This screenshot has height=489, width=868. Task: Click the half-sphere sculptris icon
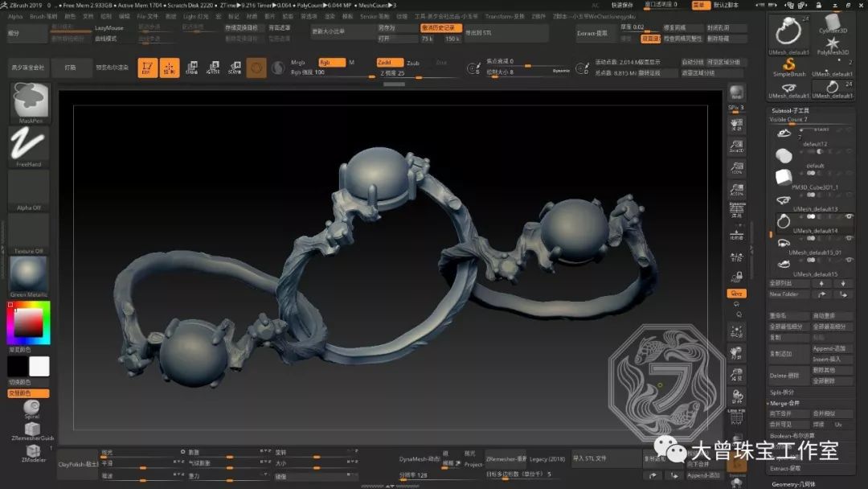(x=278, y=68)
